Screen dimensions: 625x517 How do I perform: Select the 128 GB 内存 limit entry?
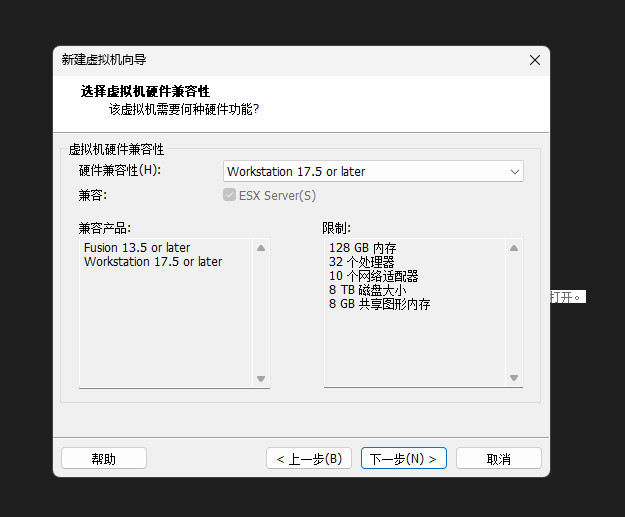tap(363, 248)
